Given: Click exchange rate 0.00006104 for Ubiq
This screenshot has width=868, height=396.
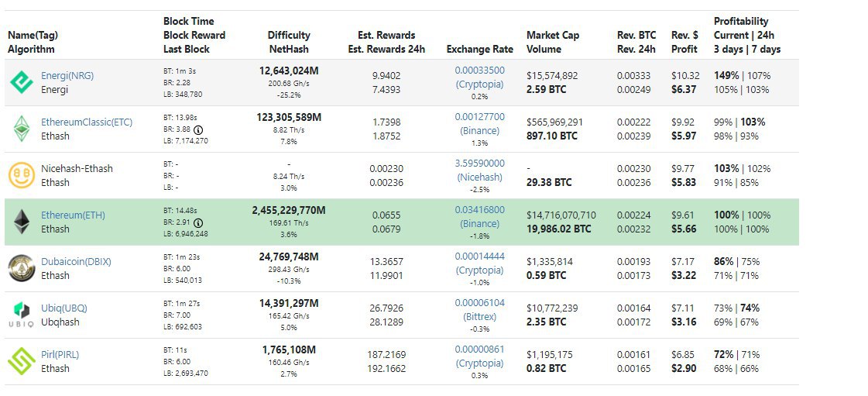Looking at the screenshot, I should tap(480, 303).
